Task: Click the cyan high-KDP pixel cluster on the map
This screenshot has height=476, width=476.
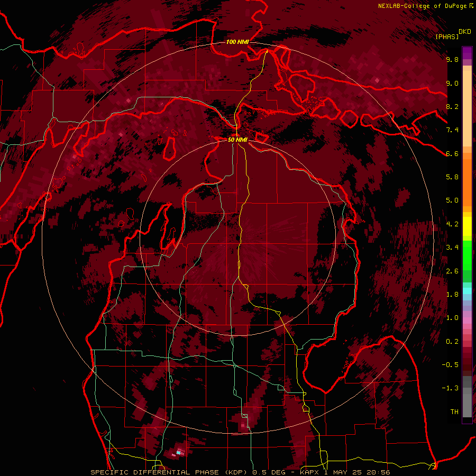Action: click(179, 453)
